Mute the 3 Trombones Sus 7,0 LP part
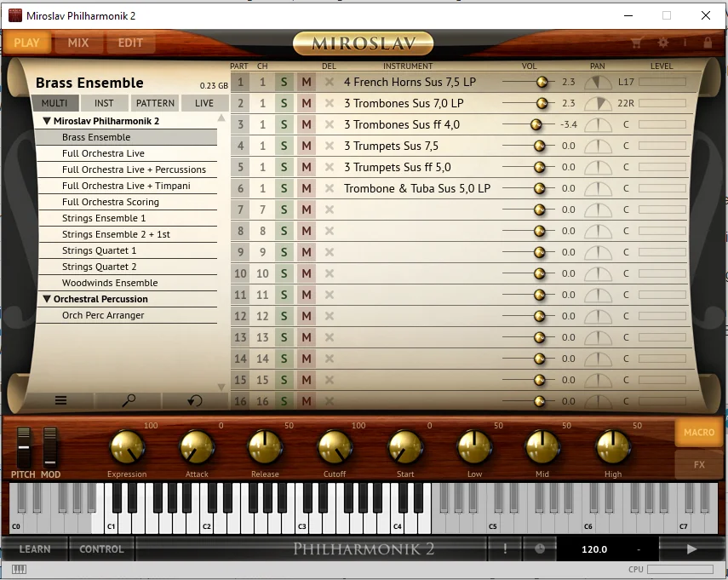The height and width of the screenshot is (580, 728). pos(307,103)
